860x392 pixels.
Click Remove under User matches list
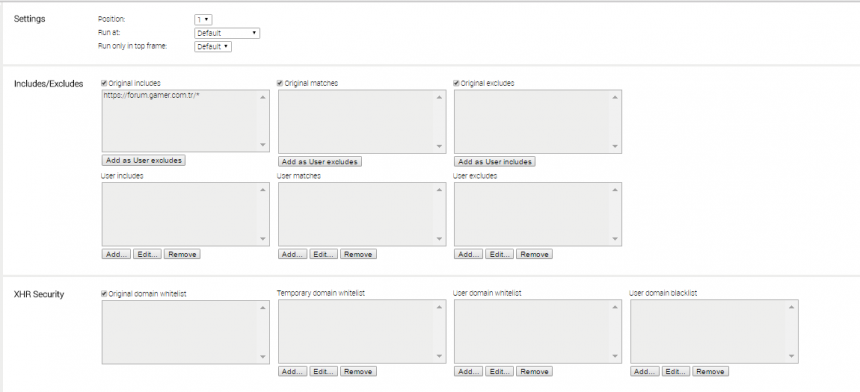[x=358, y=254]
